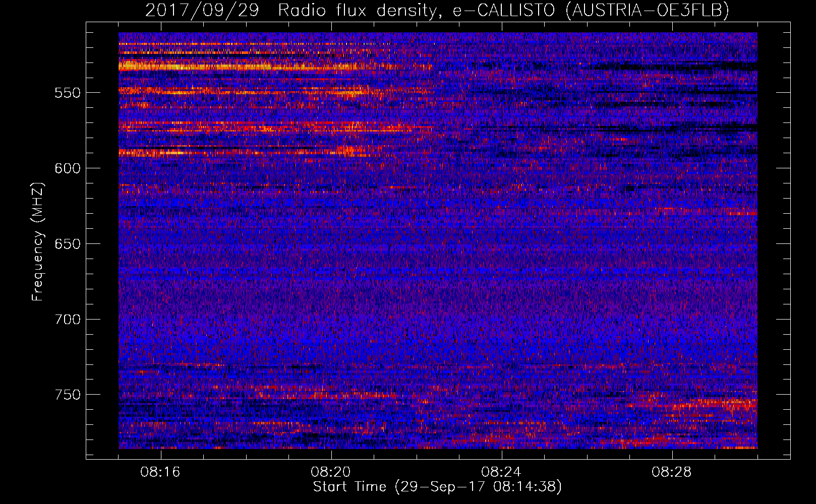
Task: Click the 08:28 time tick label
Action: 672,472
